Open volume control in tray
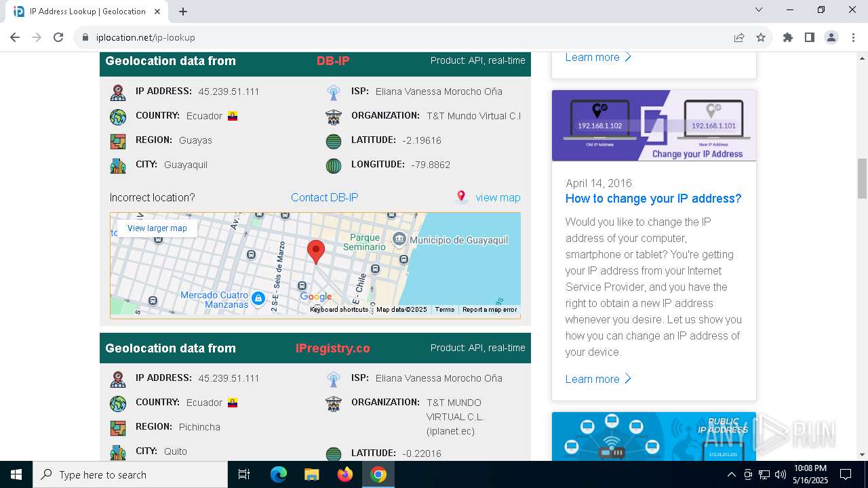The image size is (868, 488). [x=781, y=474]
